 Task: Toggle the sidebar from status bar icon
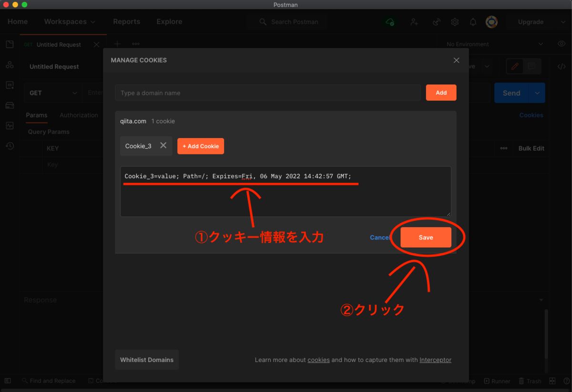point(8,381)
